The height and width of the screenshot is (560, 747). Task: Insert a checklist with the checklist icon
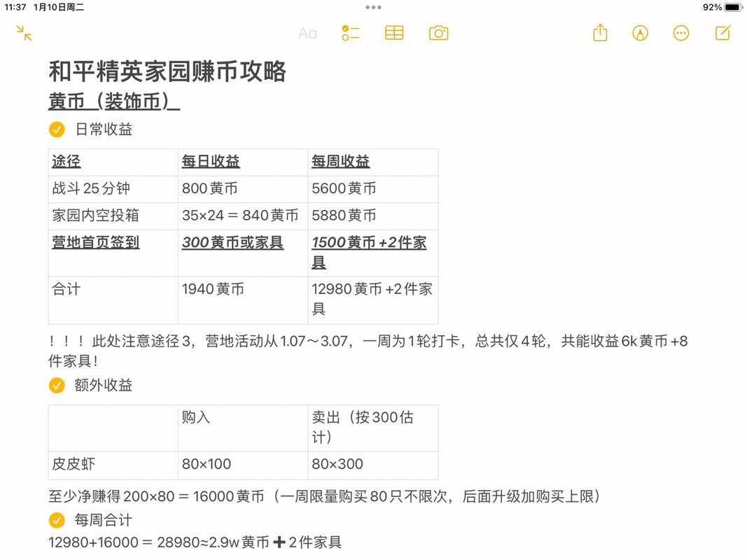351,33
